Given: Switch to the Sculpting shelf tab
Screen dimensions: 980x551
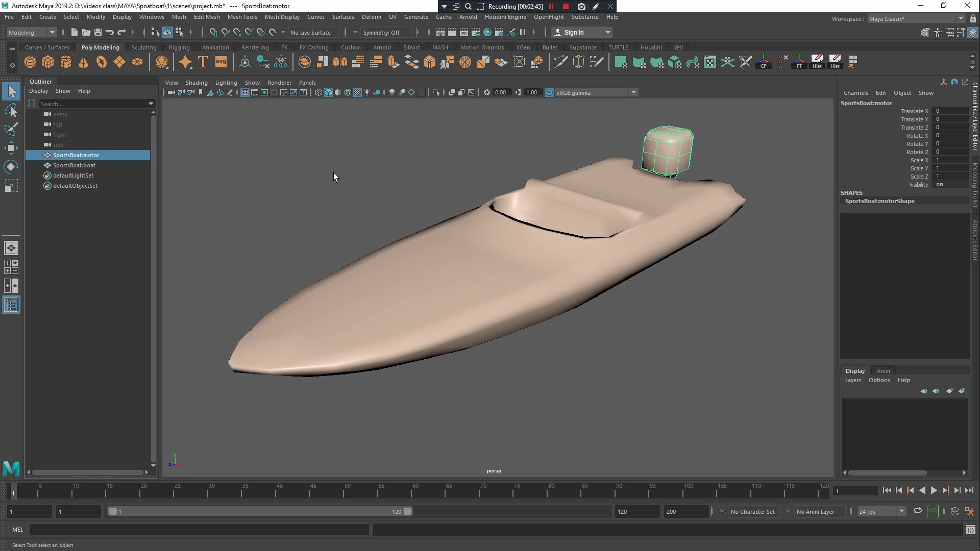Looking at the screenshot, I should pos(144,47).
